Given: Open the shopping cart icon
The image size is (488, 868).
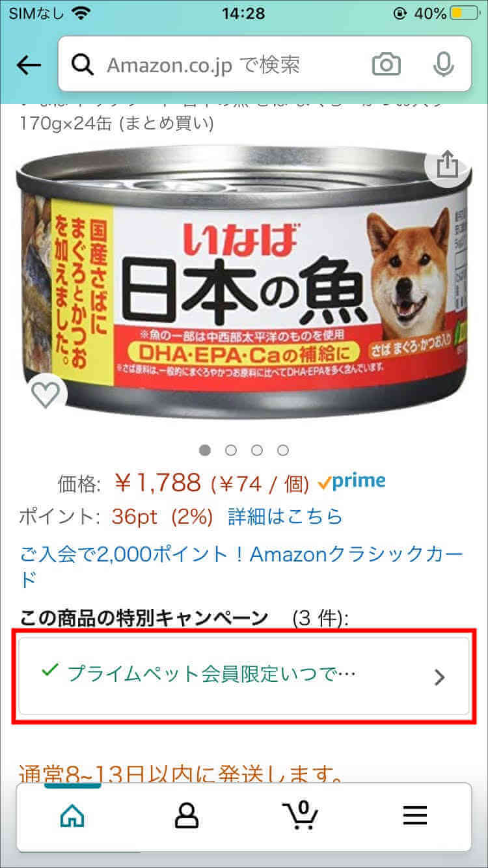Looking at the screenshot, I should click(300, 815).
